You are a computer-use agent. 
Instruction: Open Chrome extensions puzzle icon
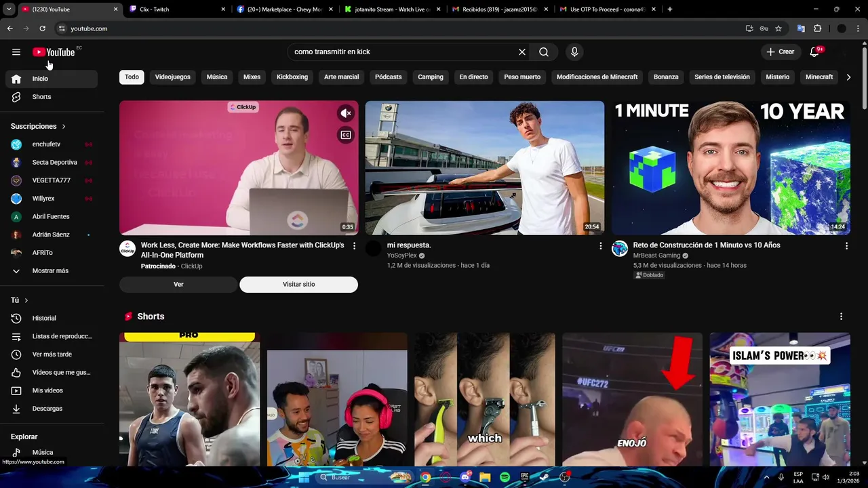(x=817, y=28)
